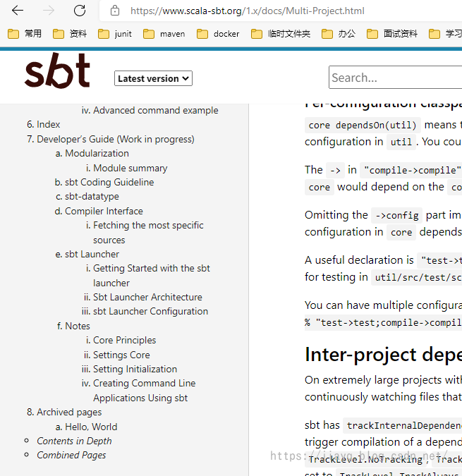The image size is (462, 476).
Task: Click the address bar URL
Action: [x=248, y=11]
